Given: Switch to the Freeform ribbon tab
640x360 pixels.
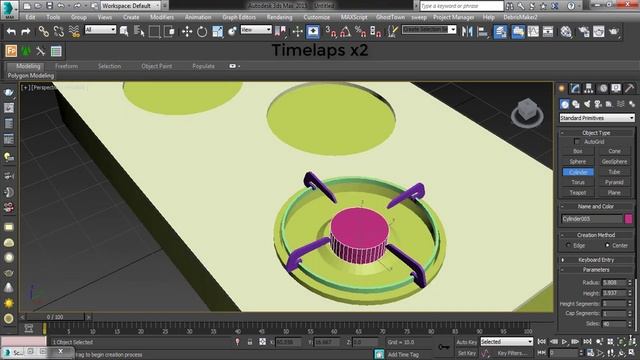Looking at the screenshot, I should point(67,66).
